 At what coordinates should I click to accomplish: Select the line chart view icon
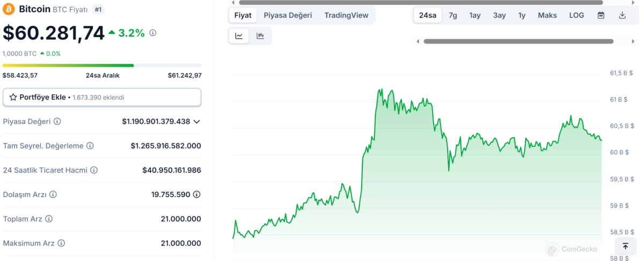239,36
